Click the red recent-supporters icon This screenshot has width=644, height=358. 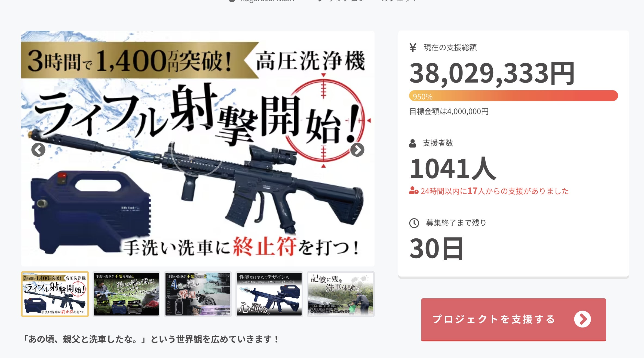[413, 190]
